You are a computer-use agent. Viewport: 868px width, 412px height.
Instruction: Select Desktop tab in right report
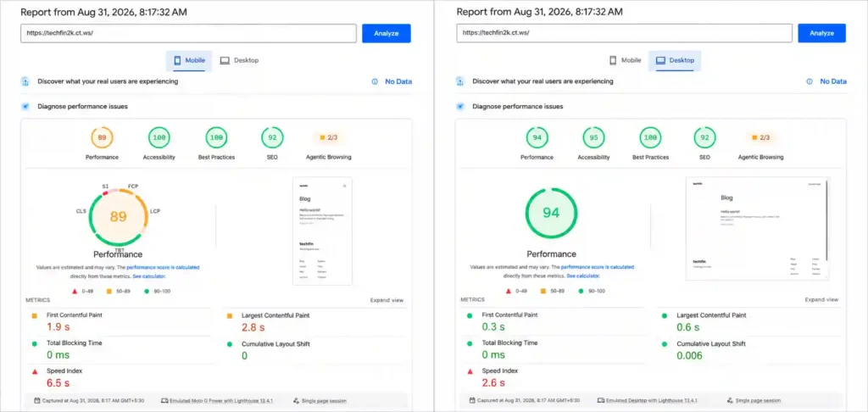point(675,60)
